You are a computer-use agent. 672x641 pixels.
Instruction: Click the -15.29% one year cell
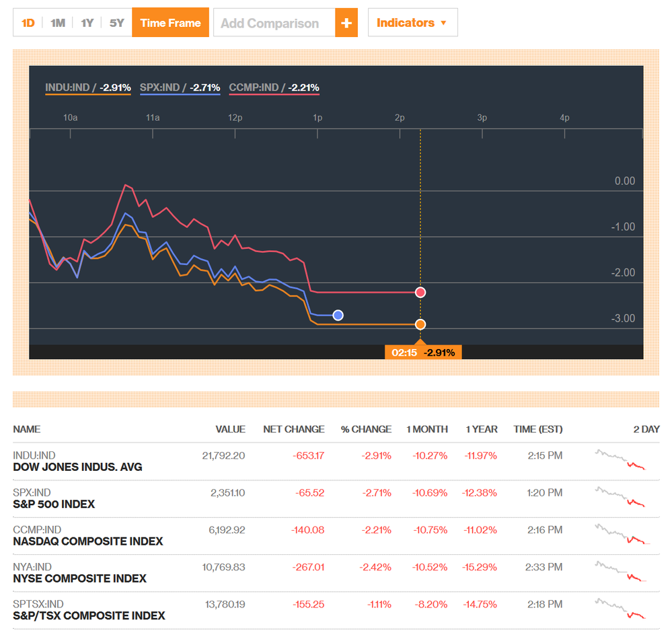(480, 567)
